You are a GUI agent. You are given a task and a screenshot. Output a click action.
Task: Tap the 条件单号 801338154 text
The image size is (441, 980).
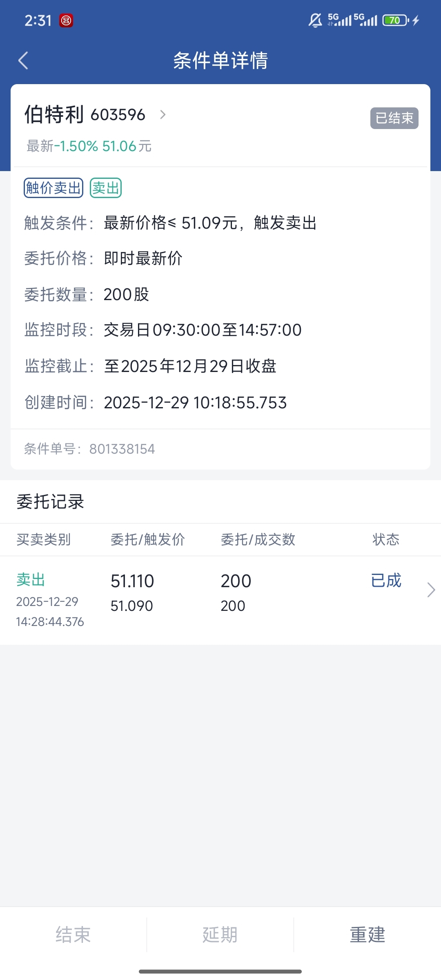pos(89,449)
